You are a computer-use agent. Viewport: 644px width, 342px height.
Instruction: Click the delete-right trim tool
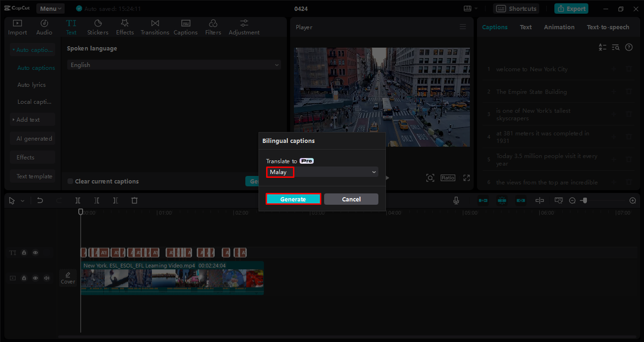[x=115, y=200]
